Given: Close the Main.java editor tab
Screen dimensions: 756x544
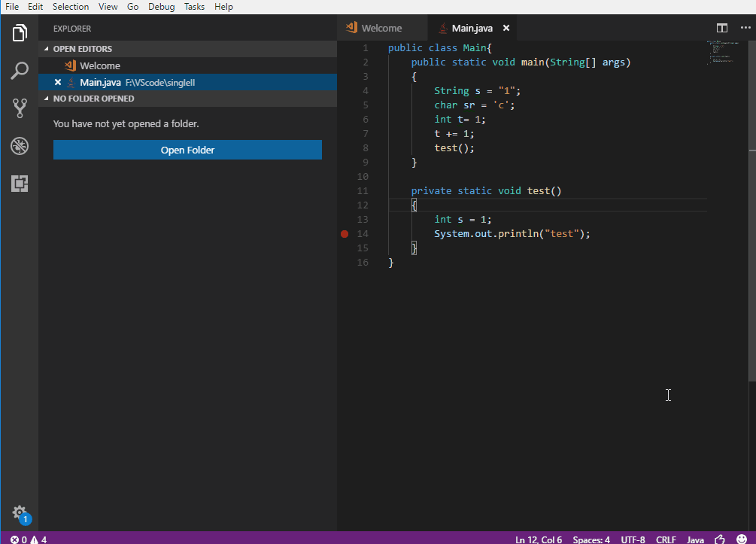Looking at the screenshot, I should 506,28.
